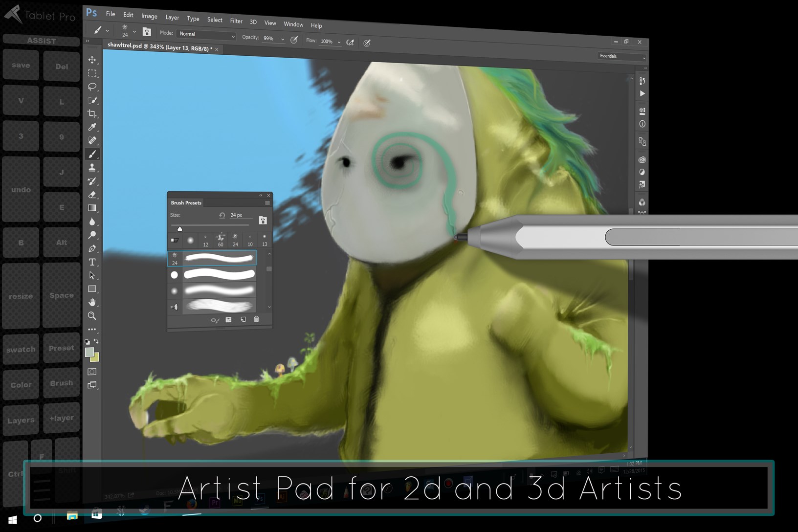Open the Essentials workspace dropdown
The width and height of the screenshot is (798, 532).
coord(621,56)
